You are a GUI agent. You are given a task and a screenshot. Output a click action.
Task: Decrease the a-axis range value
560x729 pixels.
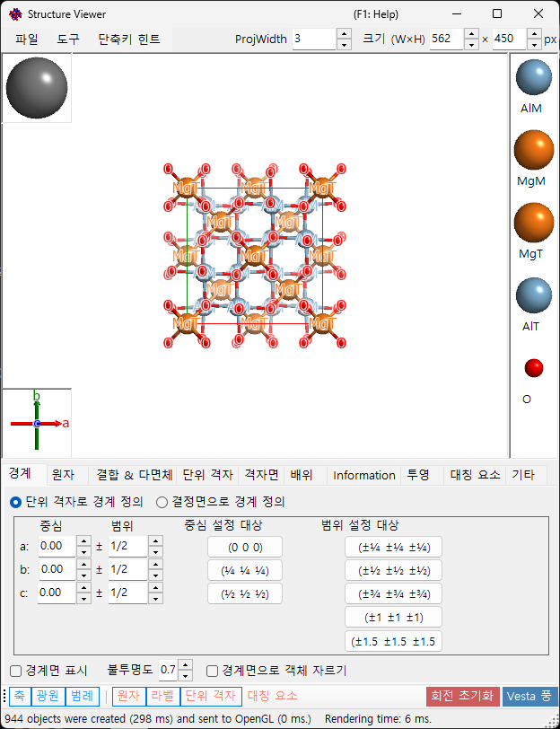pos(155,552)
